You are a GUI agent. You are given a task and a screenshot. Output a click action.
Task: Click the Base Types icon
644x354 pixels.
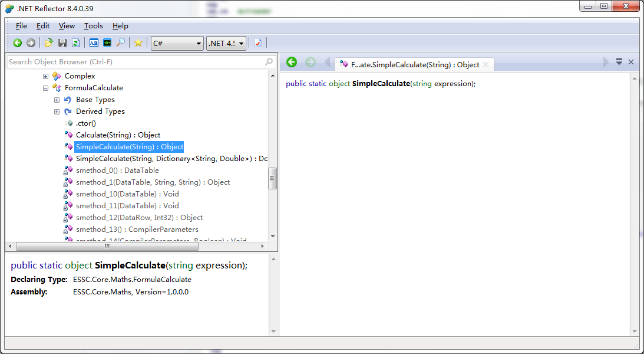(68, 100)
